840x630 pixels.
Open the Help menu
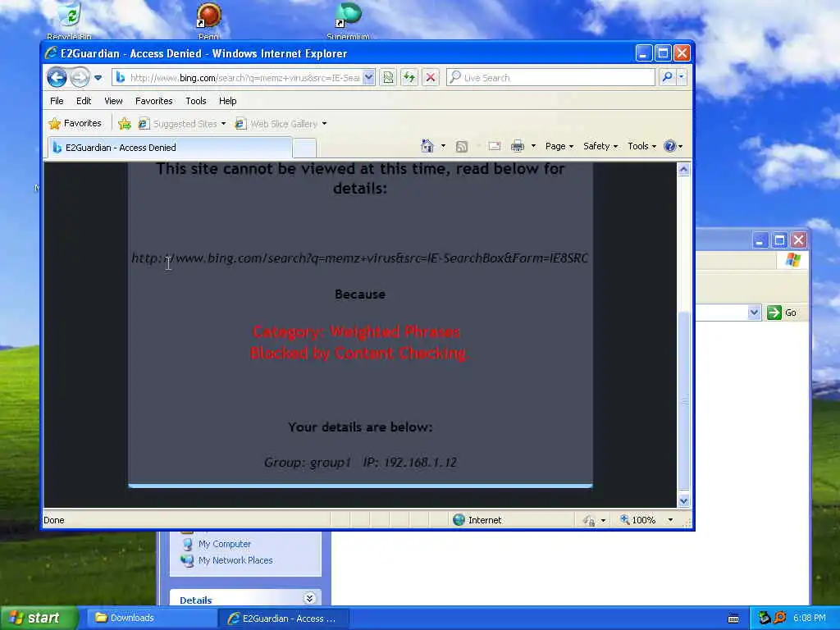[228, 101]
